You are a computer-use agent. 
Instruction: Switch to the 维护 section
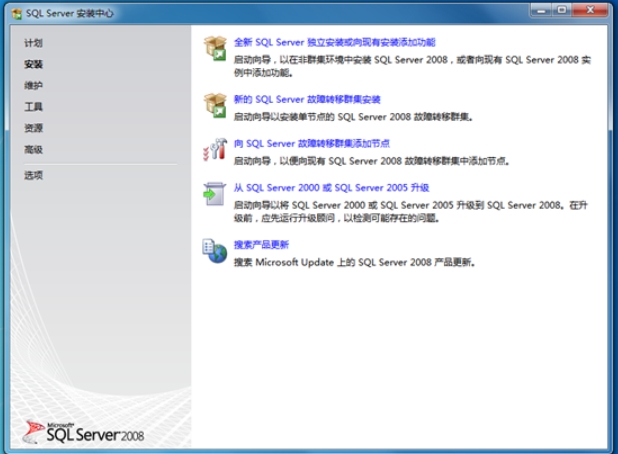click(33, 86)
